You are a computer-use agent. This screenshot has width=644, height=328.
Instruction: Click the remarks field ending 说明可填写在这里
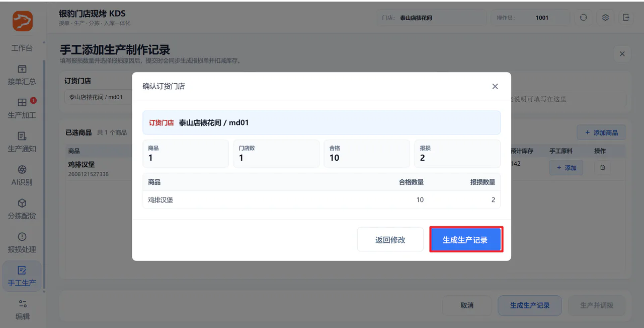tap(569, 99)
